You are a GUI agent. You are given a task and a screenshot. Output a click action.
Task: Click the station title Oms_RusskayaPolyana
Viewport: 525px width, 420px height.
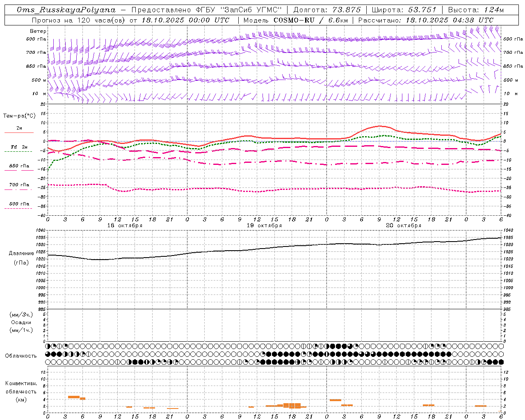66,10
